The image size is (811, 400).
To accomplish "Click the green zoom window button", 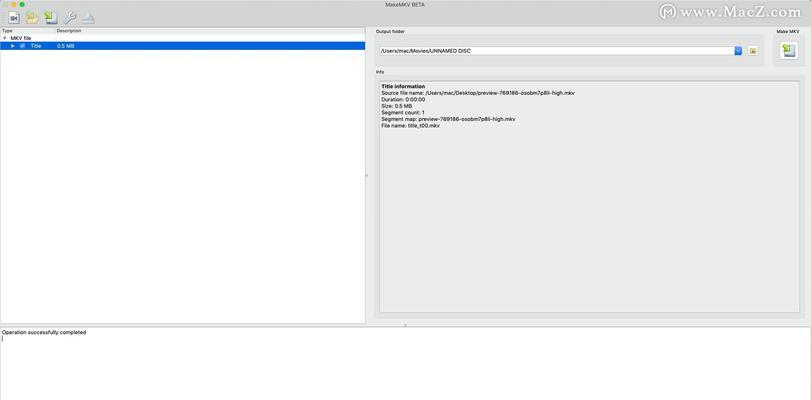I will tap(22, 4).
